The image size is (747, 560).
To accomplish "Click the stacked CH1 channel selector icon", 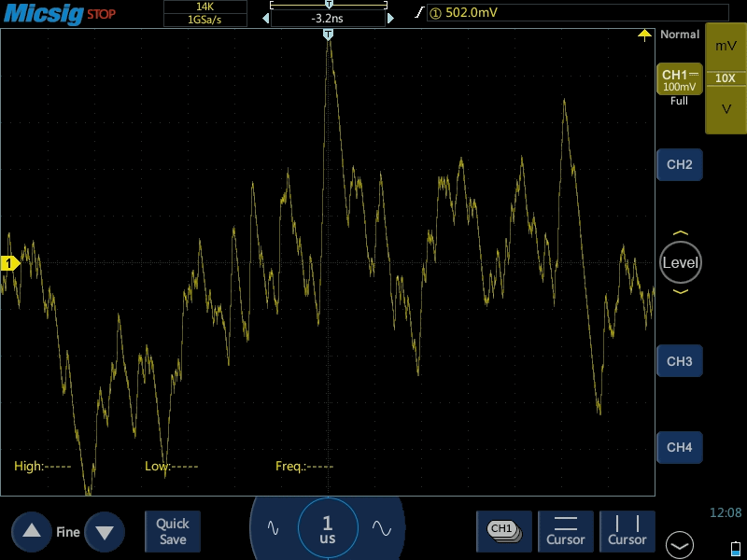I will [x=503, y=530].
